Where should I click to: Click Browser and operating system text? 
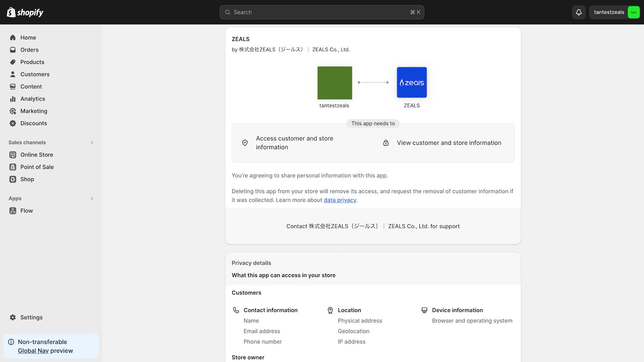[472, 321]
